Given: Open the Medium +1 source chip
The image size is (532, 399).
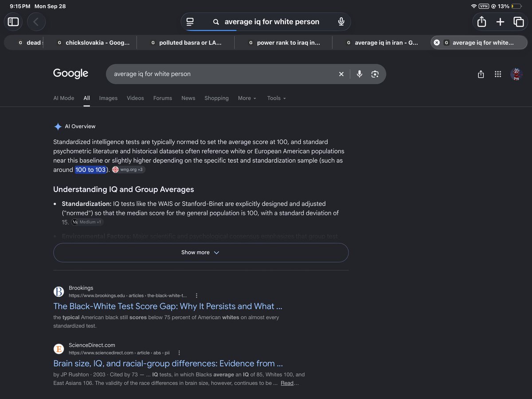Looking at the screenshot, I should click(x=87, y=222).
